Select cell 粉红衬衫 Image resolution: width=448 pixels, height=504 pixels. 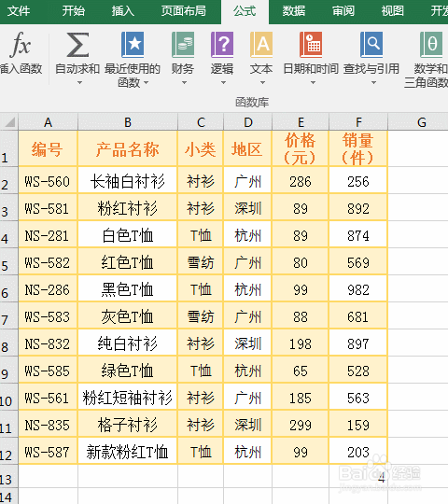[128, 207]
